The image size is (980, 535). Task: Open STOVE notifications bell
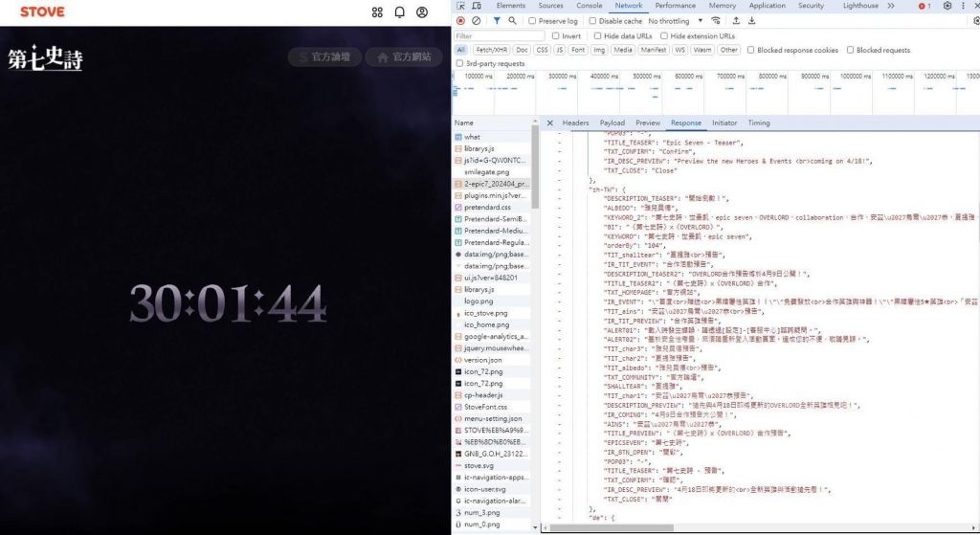coord(399,12)
